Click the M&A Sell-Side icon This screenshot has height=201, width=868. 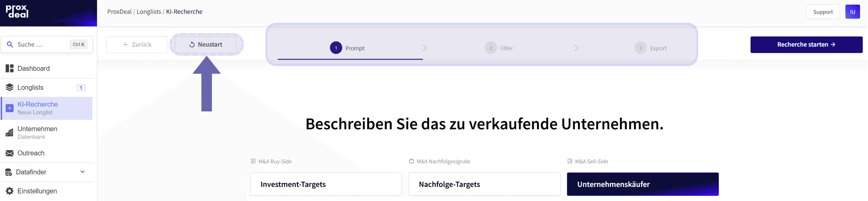coord(570,161)
